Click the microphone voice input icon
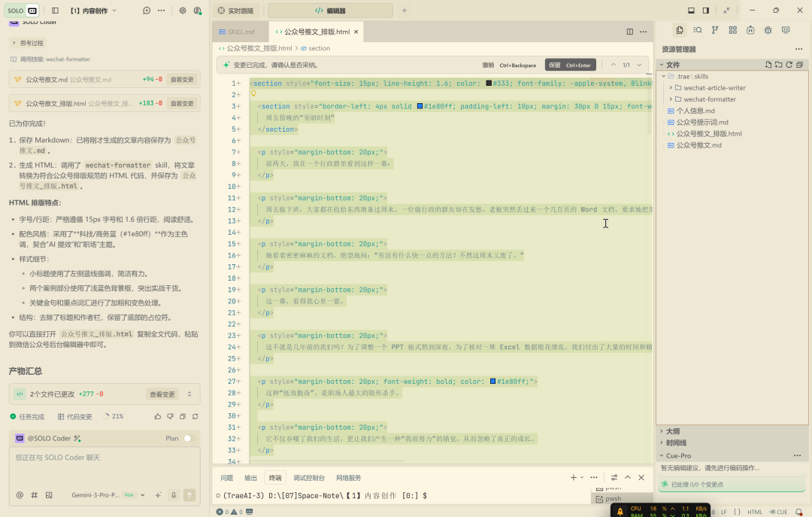Image resolution: width=812 pixels, height=517 pixels. coord(174,495)
